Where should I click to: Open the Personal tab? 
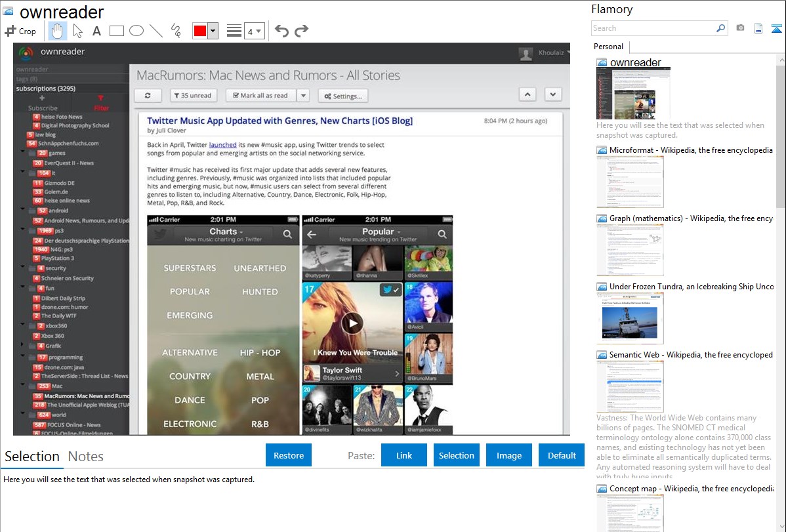point(609,47)
